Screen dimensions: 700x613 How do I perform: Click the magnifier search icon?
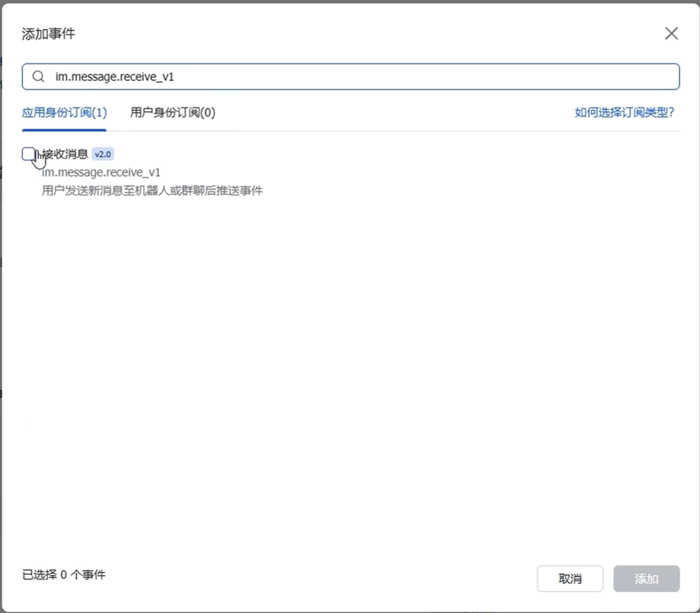point(38,76)
